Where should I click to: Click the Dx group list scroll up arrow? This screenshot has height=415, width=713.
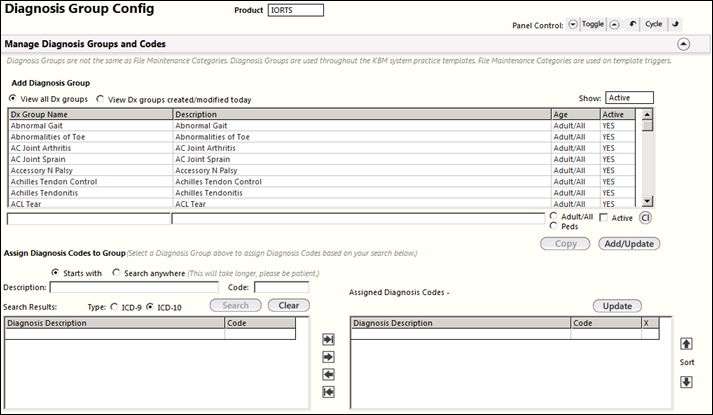(648, 114)
